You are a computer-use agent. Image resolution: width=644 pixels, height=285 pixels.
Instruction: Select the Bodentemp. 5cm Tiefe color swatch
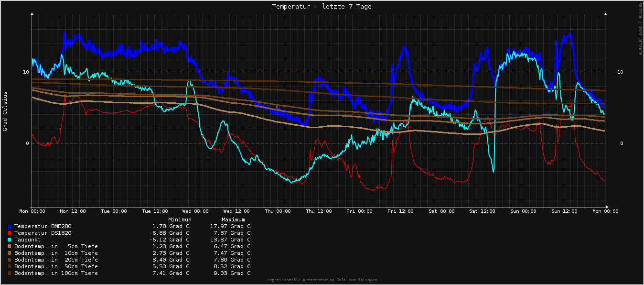click(9, 246)
